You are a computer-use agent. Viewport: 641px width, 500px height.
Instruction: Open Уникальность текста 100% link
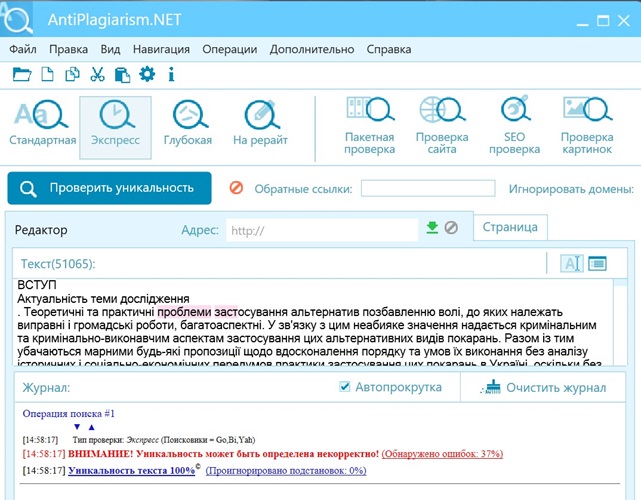coord(132,471)
